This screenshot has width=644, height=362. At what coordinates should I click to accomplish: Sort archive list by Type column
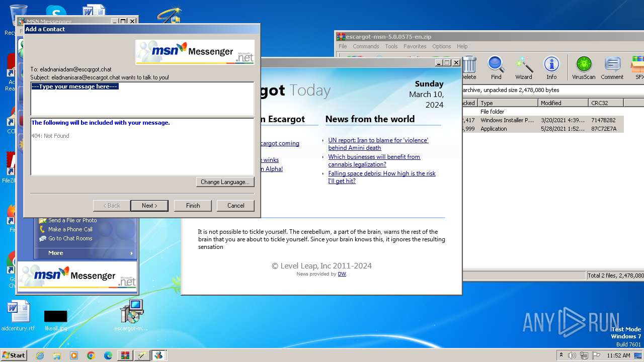(508, 103)
